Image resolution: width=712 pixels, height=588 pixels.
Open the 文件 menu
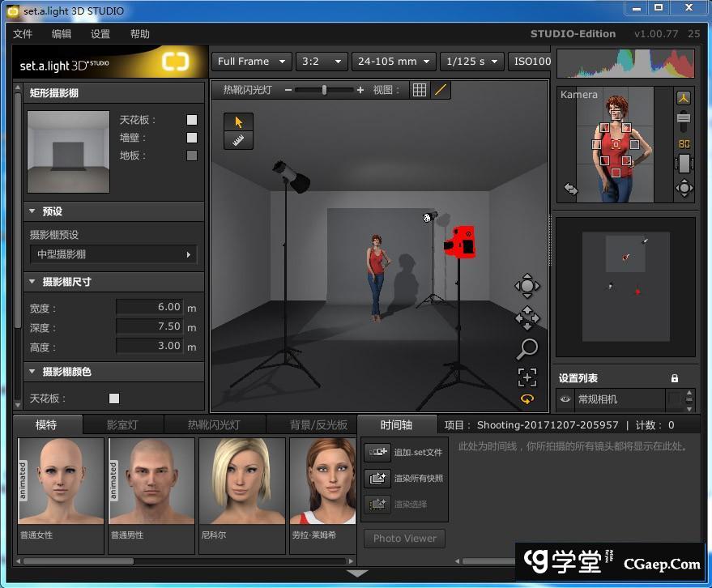point(23,34)
